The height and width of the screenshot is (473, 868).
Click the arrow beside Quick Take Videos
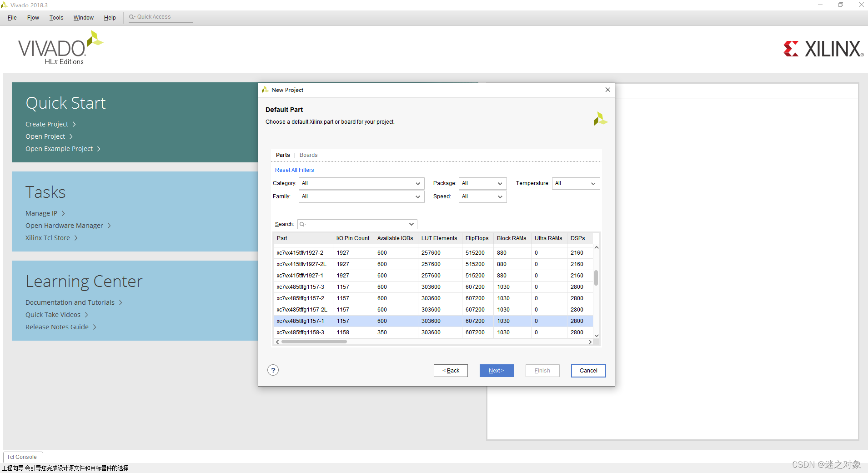click(x=86, y=315)
